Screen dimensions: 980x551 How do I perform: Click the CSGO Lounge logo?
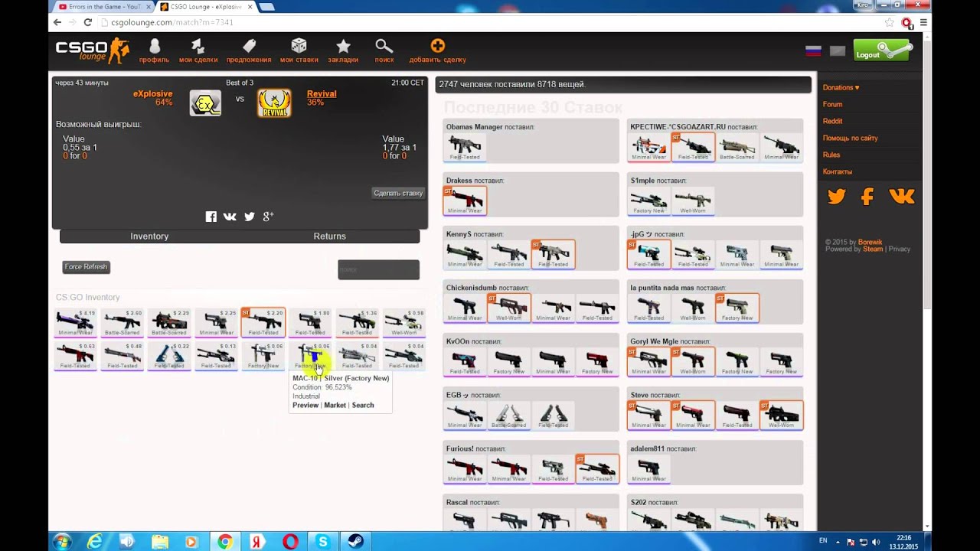(x=92, y=51)
